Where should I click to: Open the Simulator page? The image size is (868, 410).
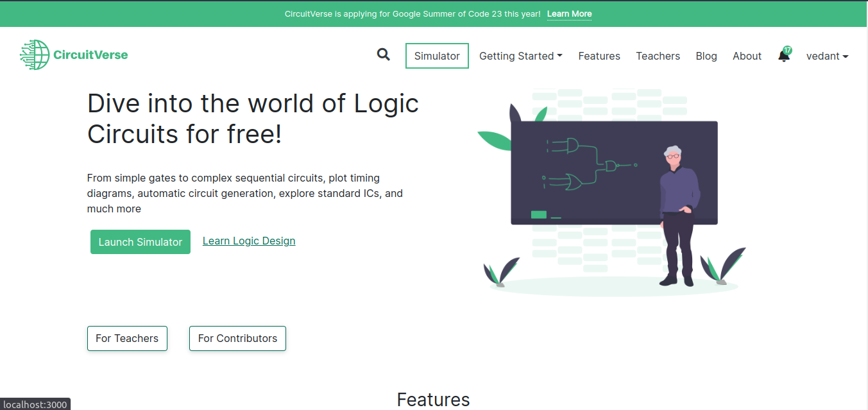[437, 56]
